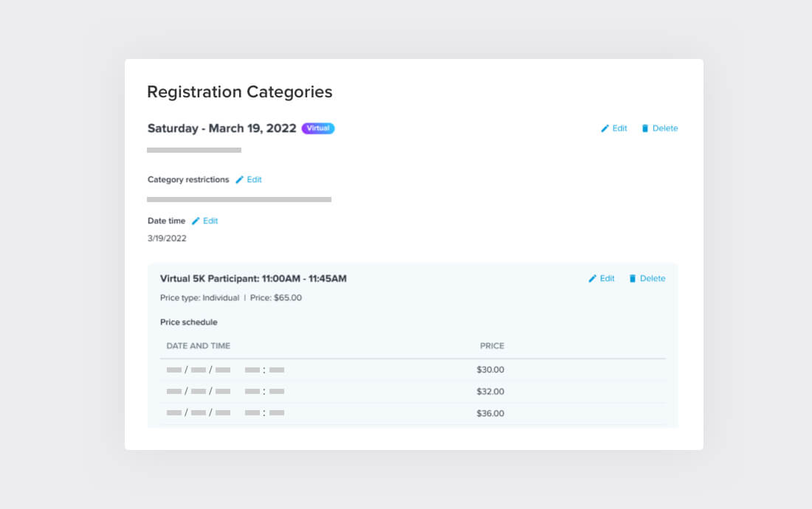
Task: Click the purple Virtual badge
Action: point(318,128)
